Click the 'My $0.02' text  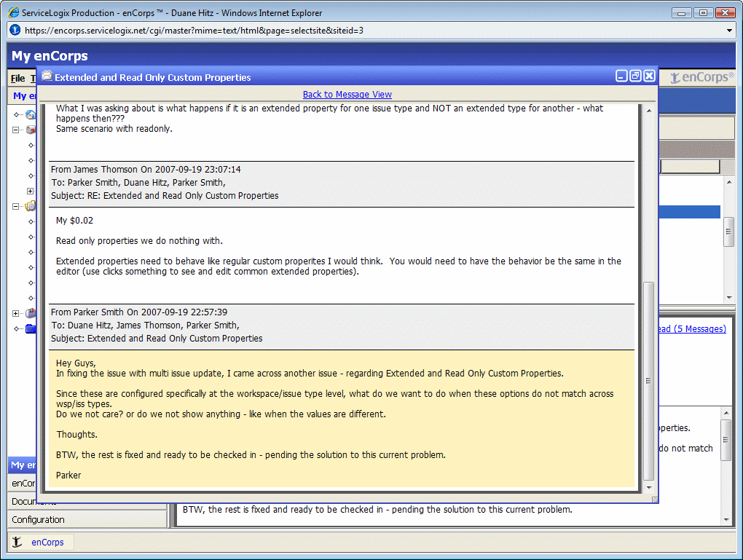click(x=74, y=221)
